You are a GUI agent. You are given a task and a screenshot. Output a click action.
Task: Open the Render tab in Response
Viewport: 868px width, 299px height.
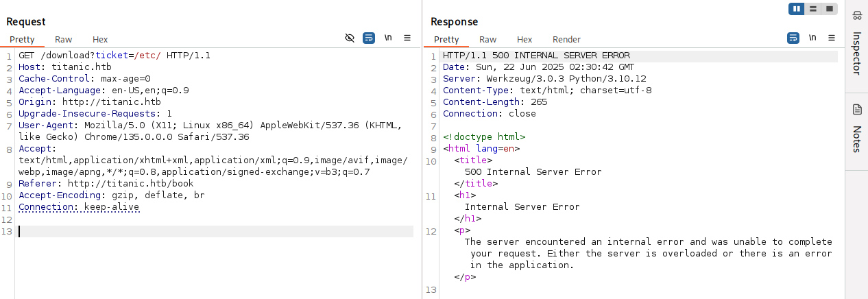pyautogui.click(x=566, y=40)
